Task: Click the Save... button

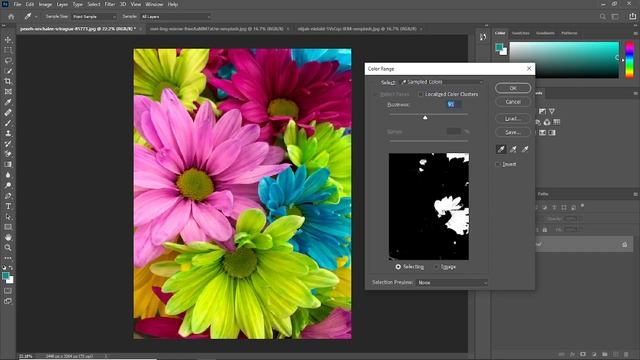Action: tap(513, 132)
